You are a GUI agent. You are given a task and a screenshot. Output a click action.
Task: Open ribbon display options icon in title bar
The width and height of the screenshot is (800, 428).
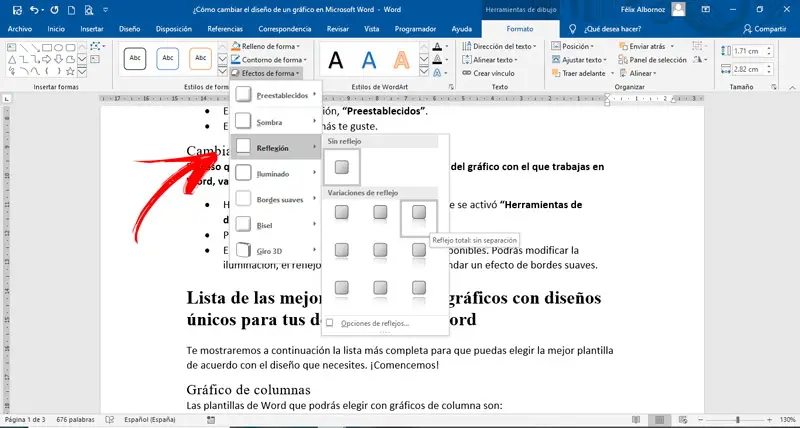[x=706, y=9]
